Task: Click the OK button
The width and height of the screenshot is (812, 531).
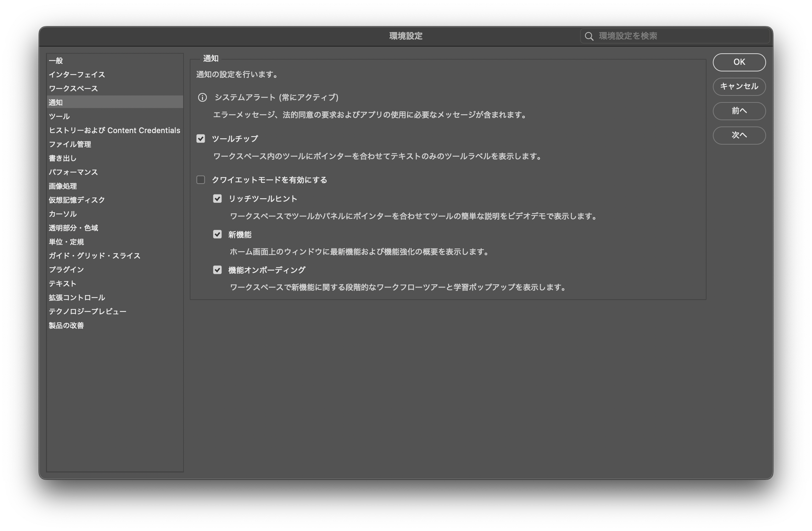Action: point(739,62)
